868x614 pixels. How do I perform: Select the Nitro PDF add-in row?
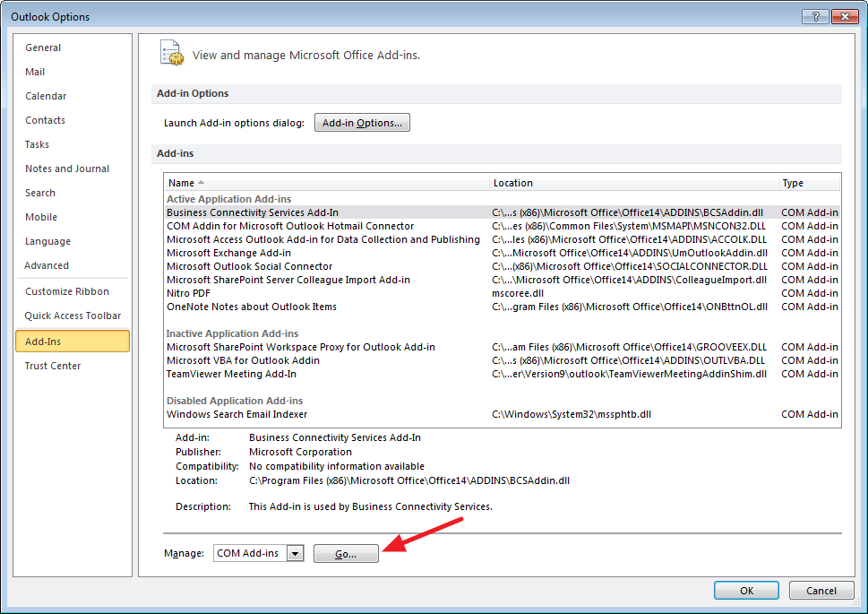tap(503, 293)
